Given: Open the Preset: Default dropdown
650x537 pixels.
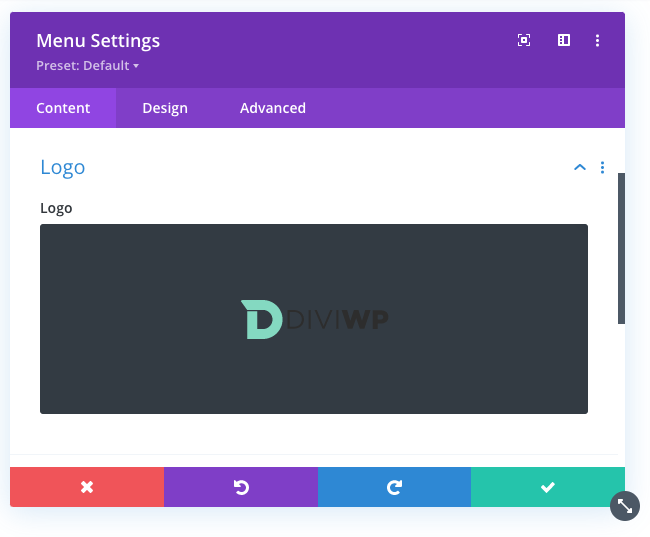Looking at the screenshot, I should coord(87,66).
